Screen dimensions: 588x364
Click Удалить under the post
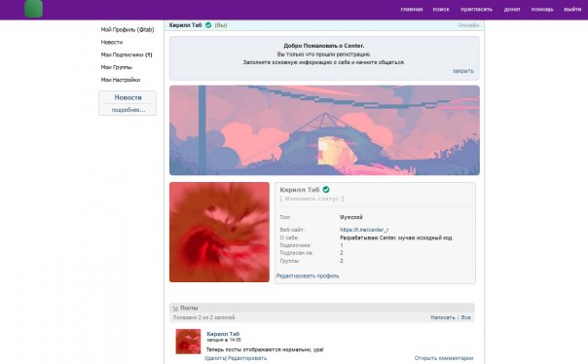coord(215,358)
